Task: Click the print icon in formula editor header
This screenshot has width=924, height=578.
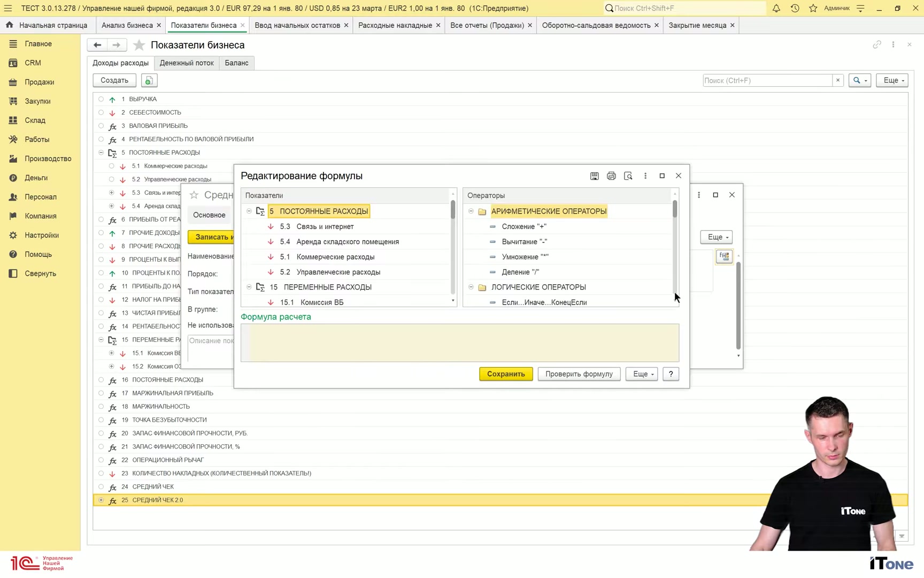Action: 611,176
